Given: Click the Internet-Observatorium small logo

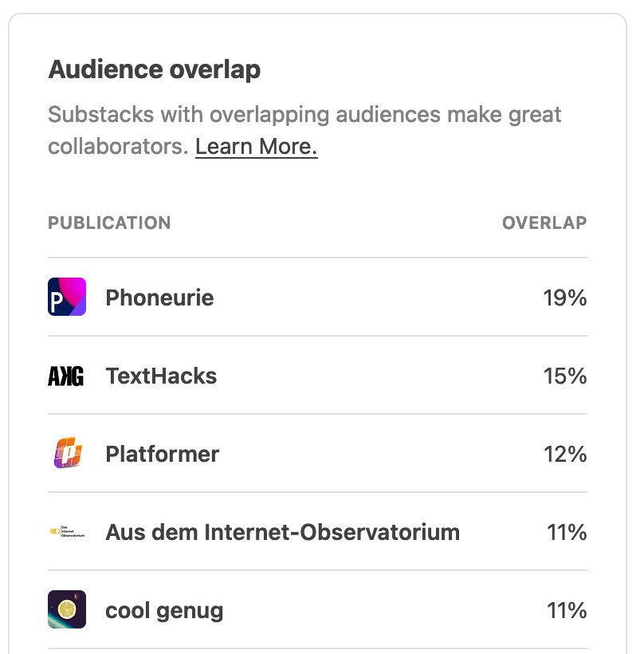Looking at the screenshot, I should pyautogui.click(x=67, y=531).
